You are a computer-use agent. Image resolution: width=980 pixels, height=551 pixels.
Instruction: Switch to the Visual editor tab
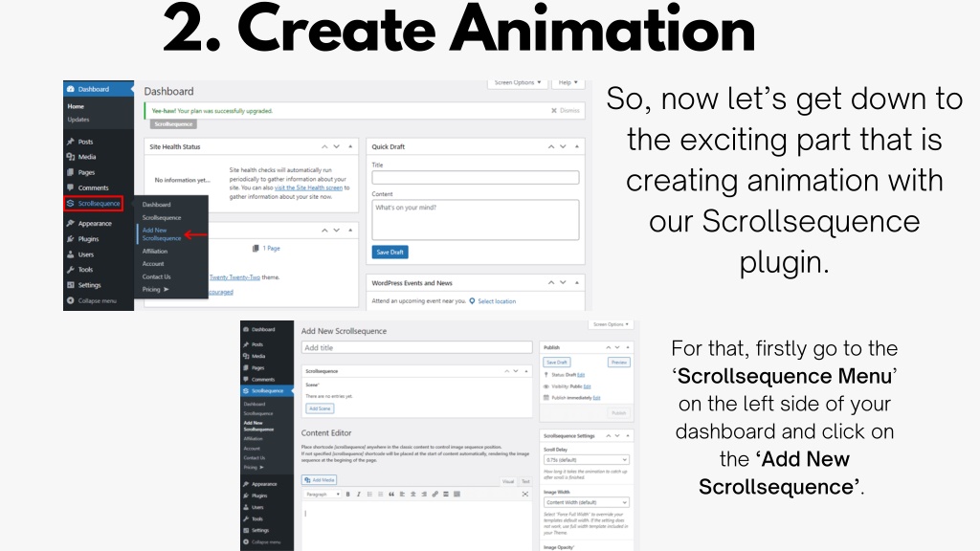508,482
